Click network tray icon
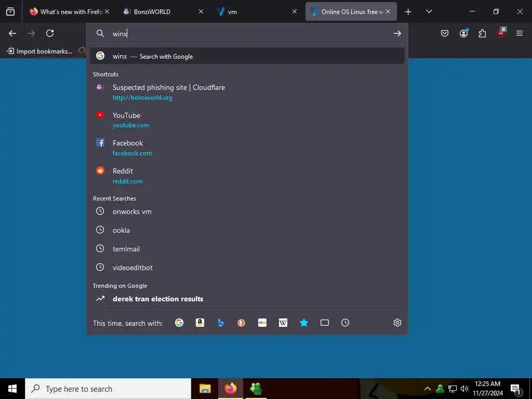 point(453,389)
